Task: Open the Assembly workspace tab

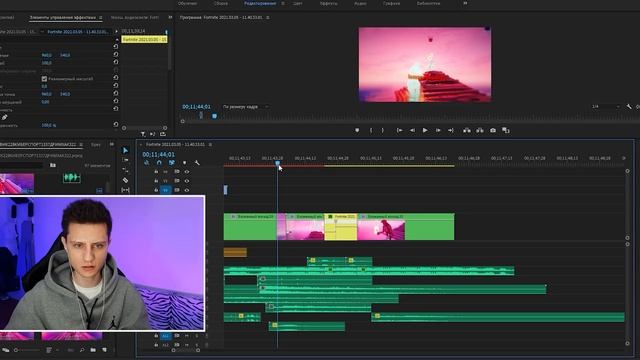Action: tap(221, 3)
